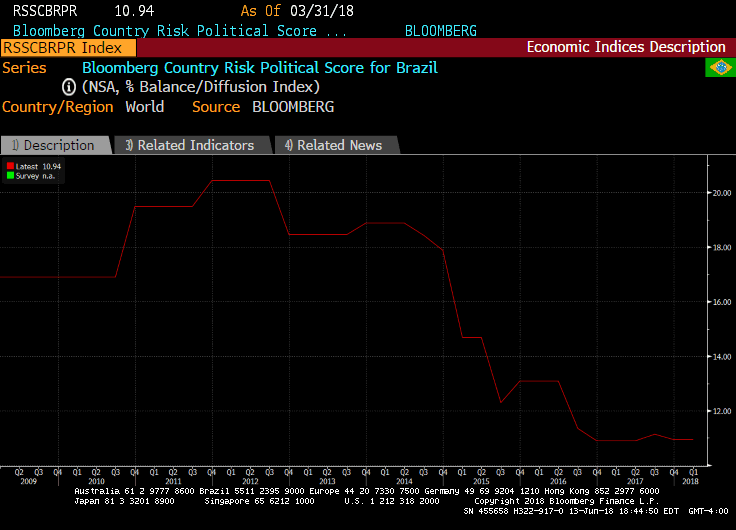Viewport: 736px width, 530px height.
Task: Click 'Latest 10.94' legend text
Action: coord(38,166)
